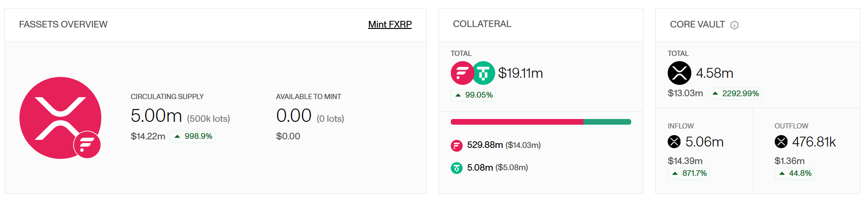Click the 99.05% collateral change badge
This screenshot has height=201, width=868.
[474, 95]
